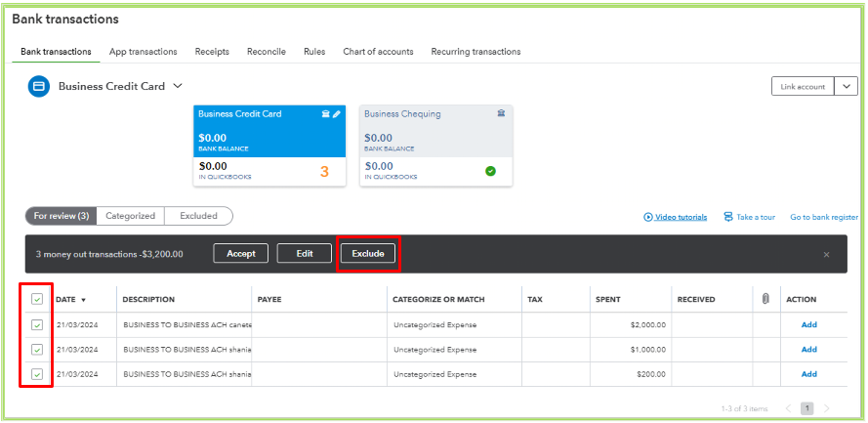
Task: Open the Recurring transactions tab
Action: click(x=475, y=52)
